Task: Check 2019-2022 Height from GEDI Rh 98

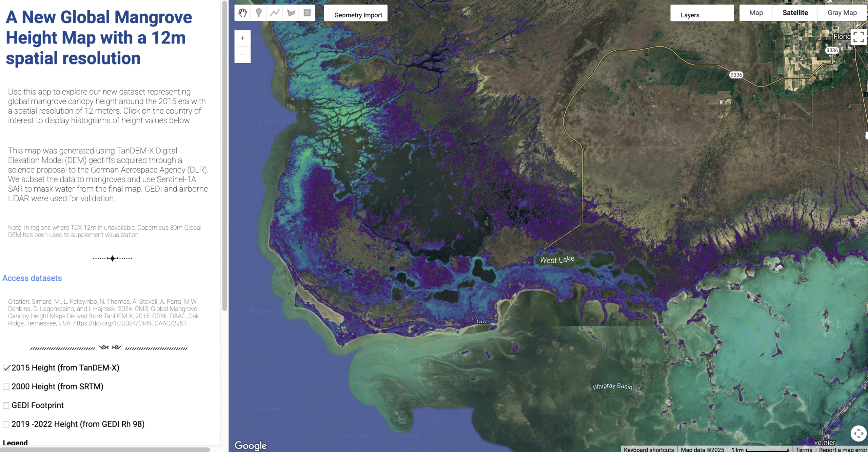Action: [6, 424]
